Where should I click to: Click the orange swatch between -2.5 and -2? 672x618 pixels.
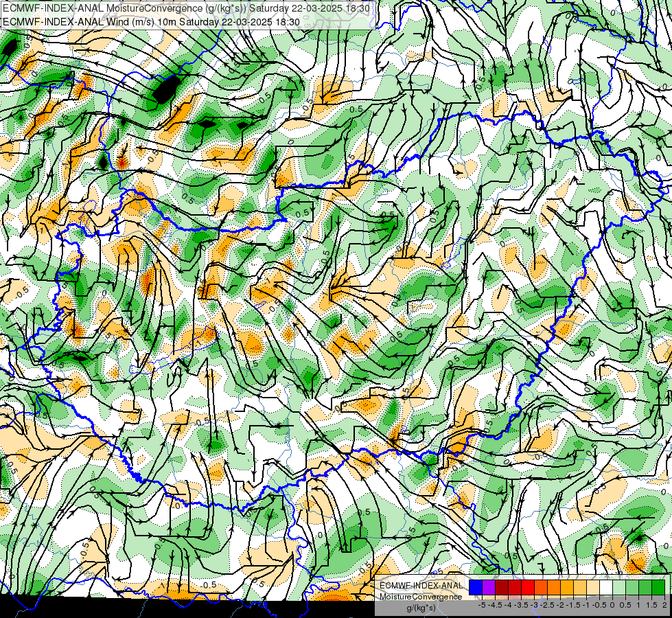pos(554,588)
